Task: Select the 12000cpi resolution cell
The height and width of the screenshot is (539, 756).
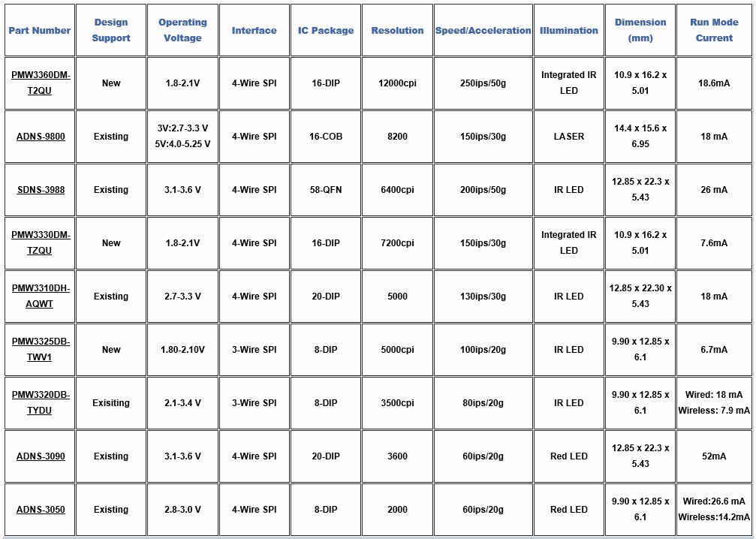Action: pyautogui.click(x=397, y=83)
